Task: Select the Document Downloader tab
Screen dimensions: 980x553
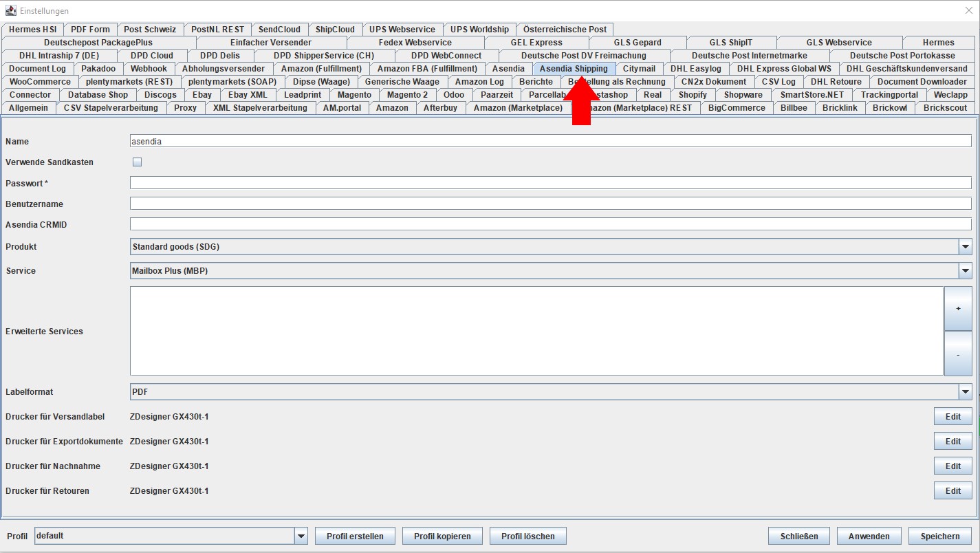Action: tap(922, 82)
